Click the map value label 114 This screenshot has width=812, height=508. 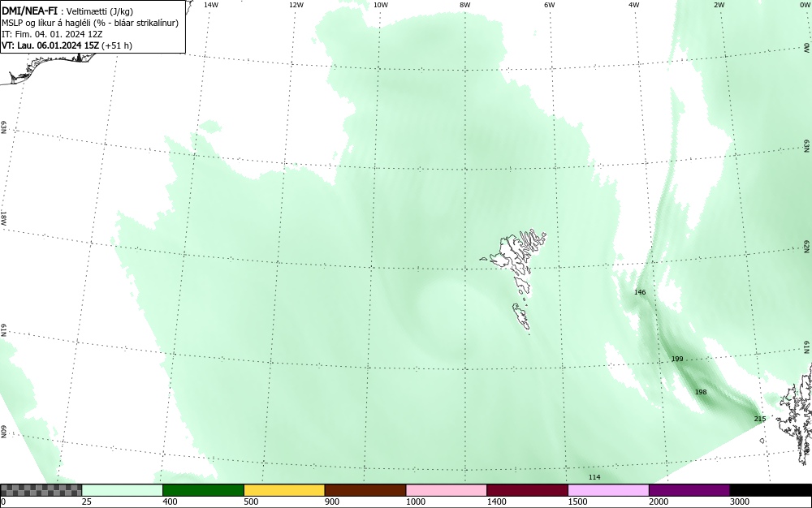coord(594,477)
